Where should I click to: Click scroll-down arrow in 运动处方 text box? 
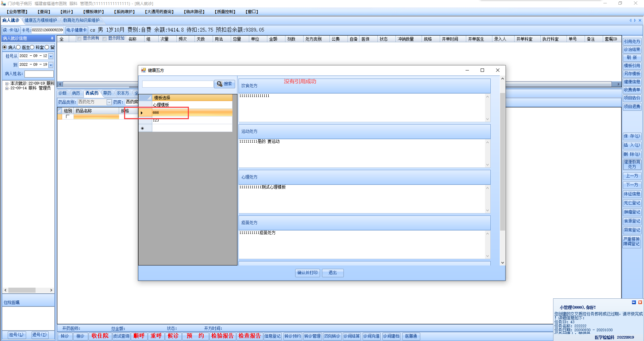[488, 165]
